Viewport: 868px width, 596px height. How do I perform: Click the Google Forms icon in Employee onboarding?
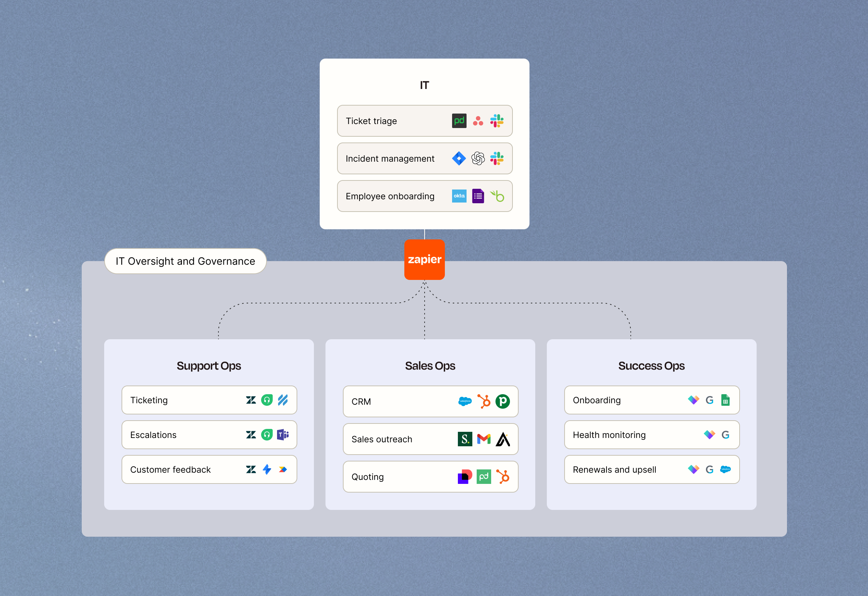pyautogui.click(x=478, y=196)
